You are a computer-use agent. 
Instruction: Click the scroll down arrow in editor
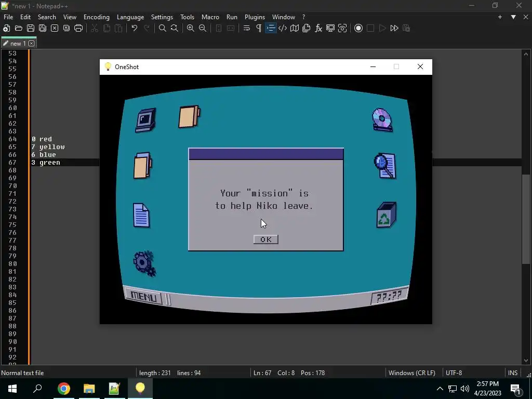526,361
